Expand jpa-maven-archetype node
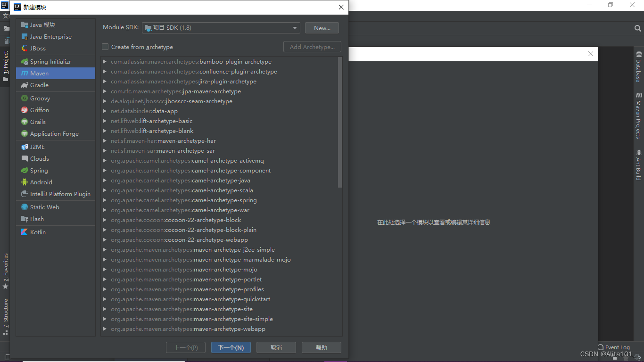Image resolution: width=644 pixels, height=362 pixels. (x=105, y=91)
